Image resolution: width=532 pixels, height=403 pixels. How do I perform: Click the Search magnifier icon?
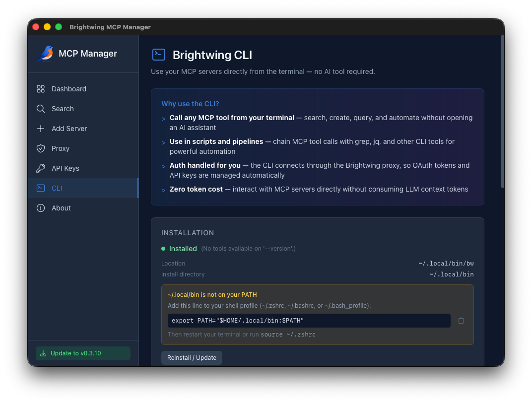tap(41, 109)
